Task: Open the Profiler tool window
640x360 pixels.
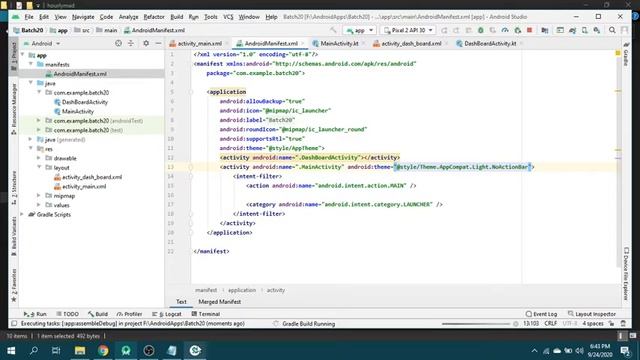Action: (x=129, y=314)
